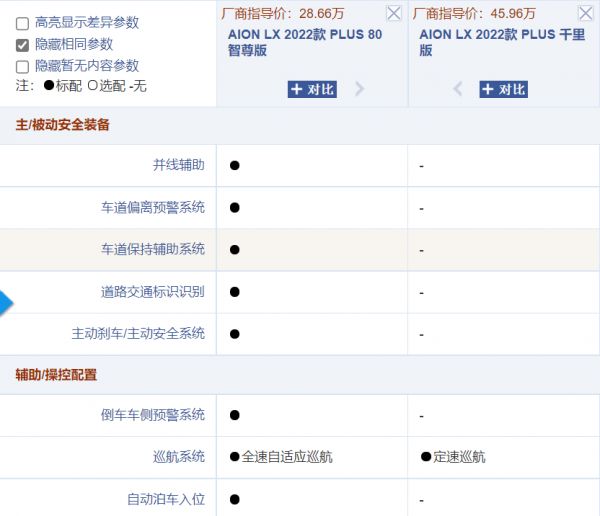Click 并线辅助 parameter label
The width and height of the screenshot is (600, 516).
pyautogui.click(x=178, y=165)
